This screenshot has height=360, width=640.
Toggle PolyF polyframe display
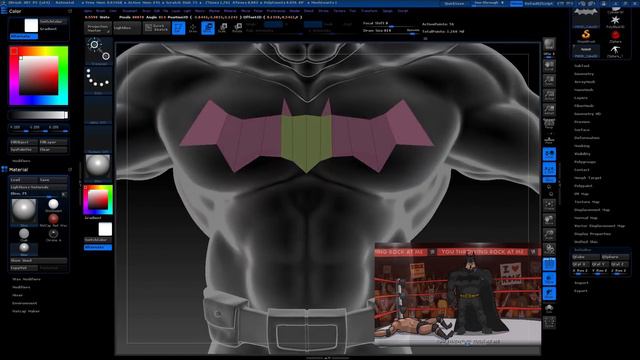[x=549, y=264]
